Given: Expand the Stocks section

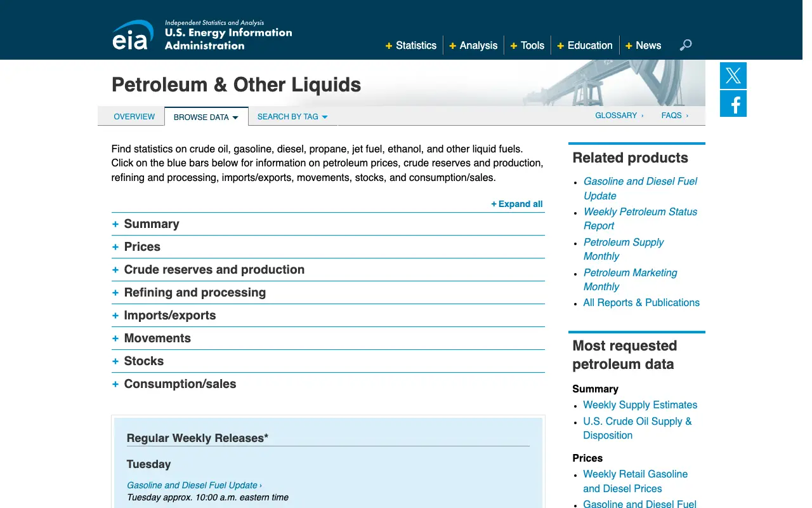Looking at the screenshot, I should tap(328, 361).
